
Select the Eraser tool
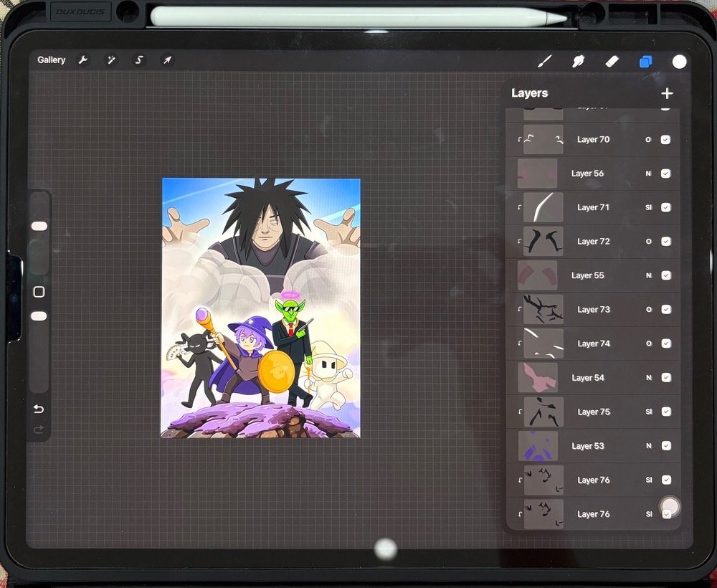(612, 61)
